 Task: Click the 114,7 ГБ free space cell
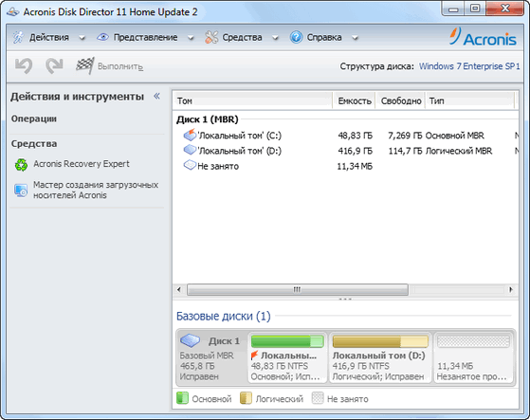coord(405,151)
